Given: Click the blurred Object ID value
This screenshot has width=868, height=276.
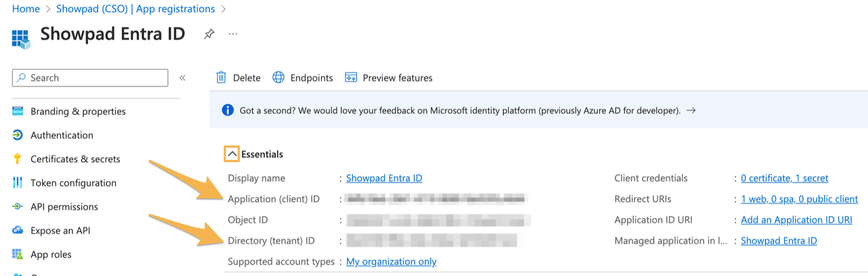Looking at the screenshot, I should coord(438,220).
